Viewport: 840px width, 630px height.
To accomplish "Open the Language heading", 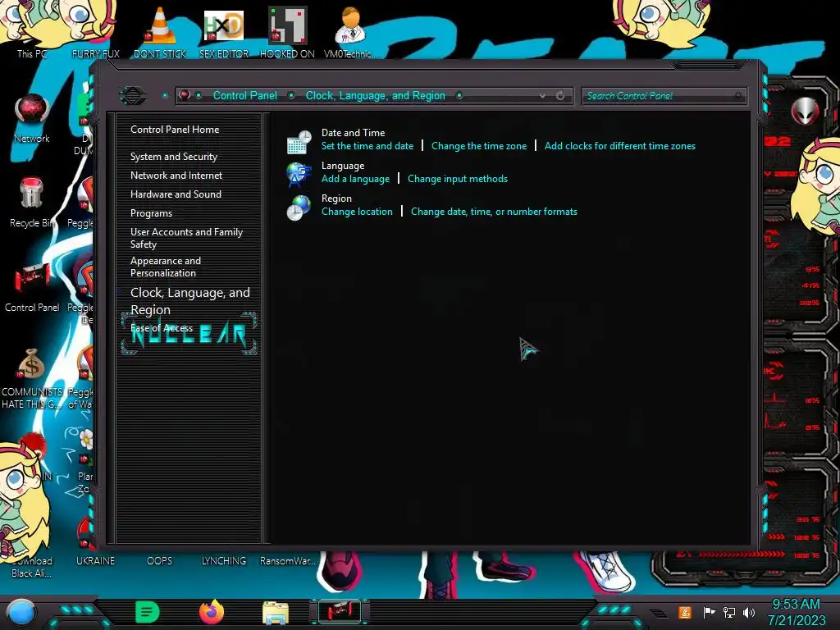I will click(x=343, y=166).
